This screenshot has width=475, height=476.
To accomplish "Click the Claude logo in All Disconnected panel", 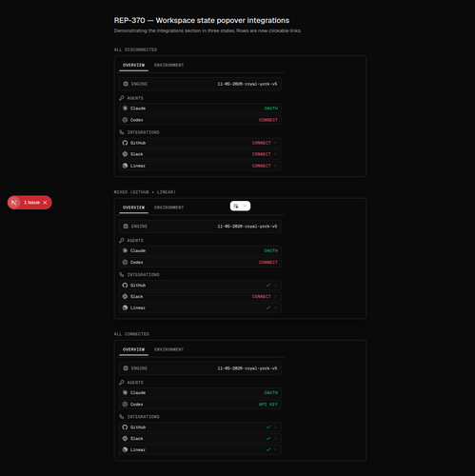I will 125,109.
